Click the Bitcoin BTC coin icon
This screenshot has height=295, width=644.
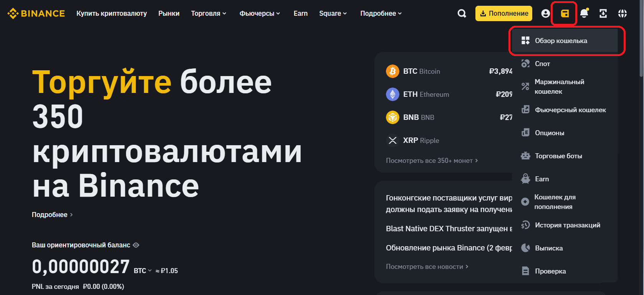pos(392,71)
